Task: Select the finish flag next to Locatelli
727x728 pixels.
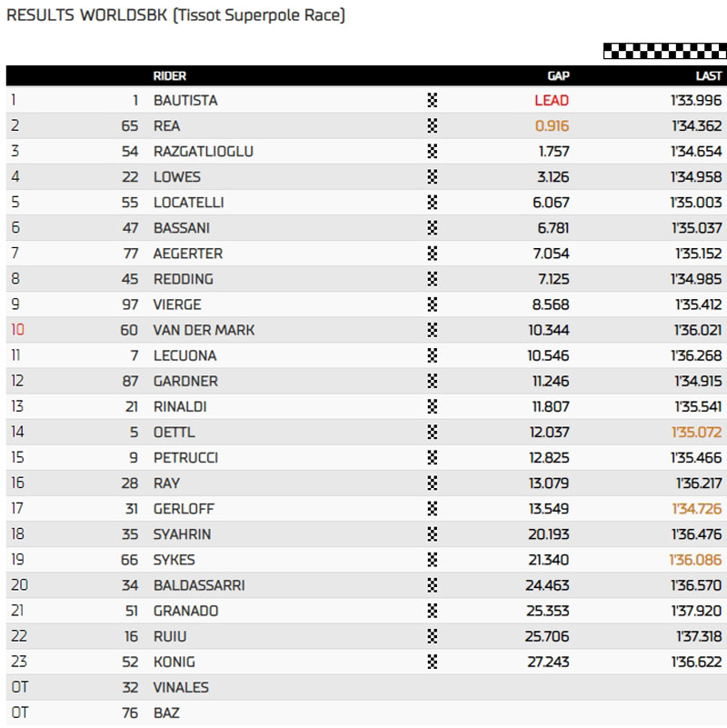Action: [433, 203]
